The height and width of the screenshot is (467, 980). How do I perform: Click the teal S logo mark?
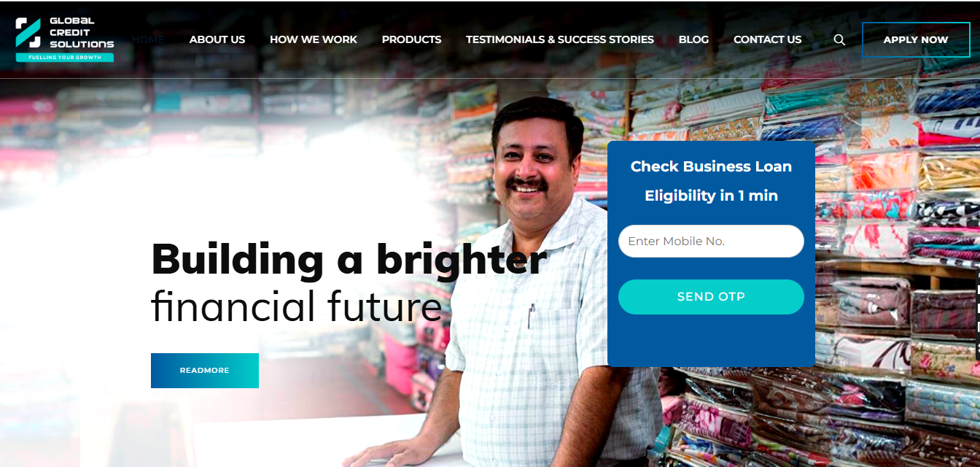click(x=28, y=33)
